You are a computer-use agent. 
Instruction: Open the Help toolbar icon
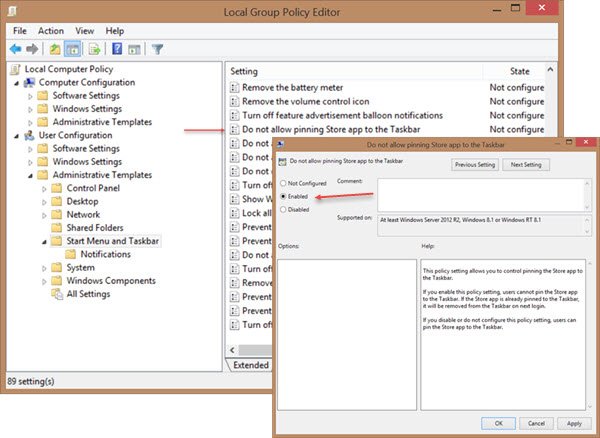click(118, 48)
